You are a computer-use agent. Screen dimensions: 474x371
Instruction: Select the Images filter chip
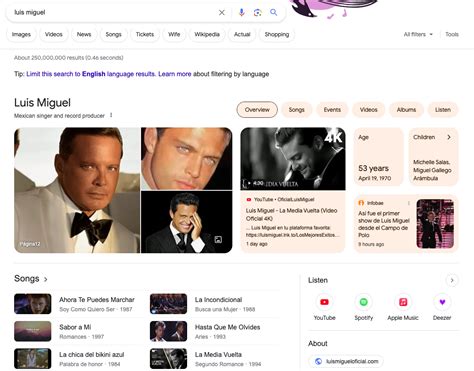click(x=21, y=34)
